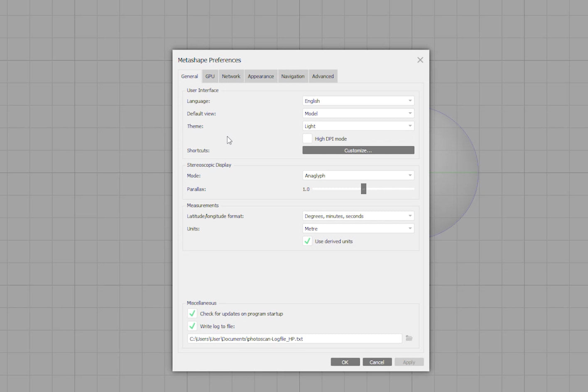Disable Write log to file checkbox
588x392 pixels.
pos(192,326)
